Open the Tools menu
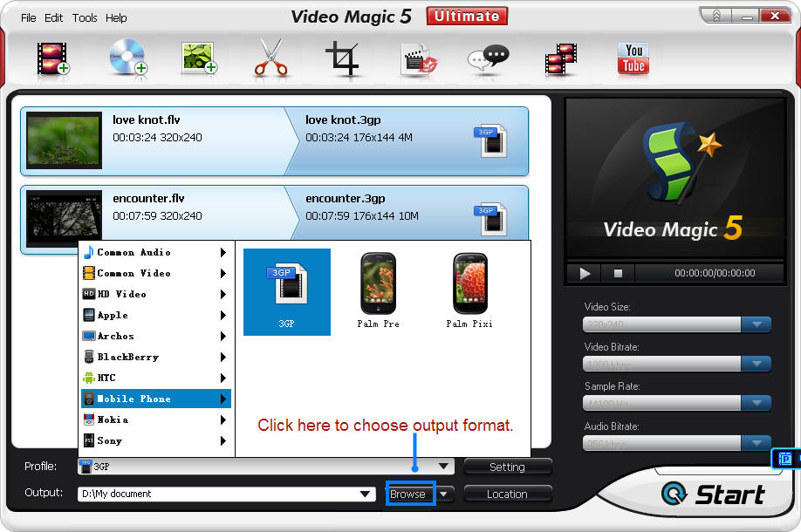801x532 pixels. 85,17
